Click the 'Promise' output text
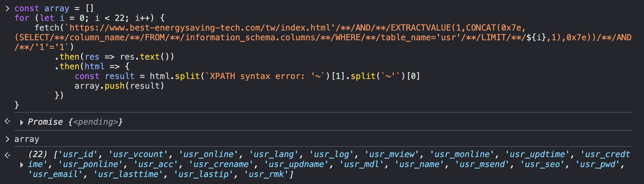Viewport: 644px width, 184px height. 45,122
